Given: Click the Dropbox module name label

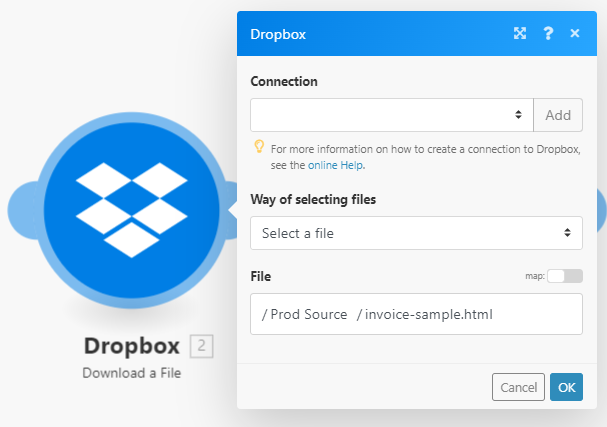Looking at the screenshot, I should pyautogui.click(x=132, y=347).
